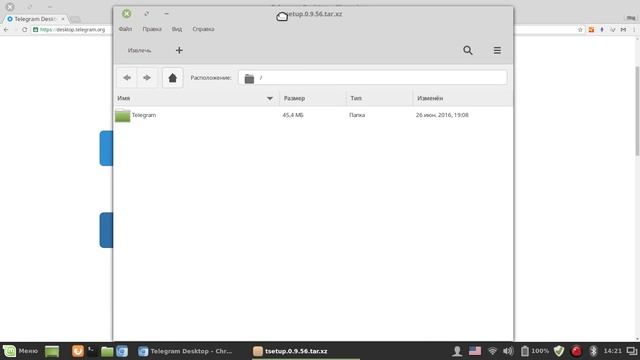
Task: Sort by the Размер column
Action: point(313,98)
